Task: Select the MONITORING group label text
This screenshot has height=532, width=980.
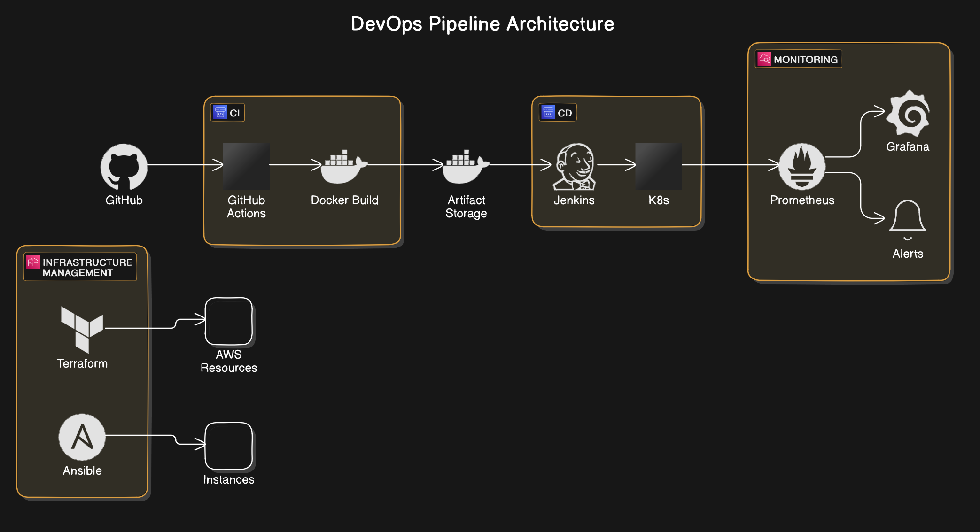Action: point(806,60)
